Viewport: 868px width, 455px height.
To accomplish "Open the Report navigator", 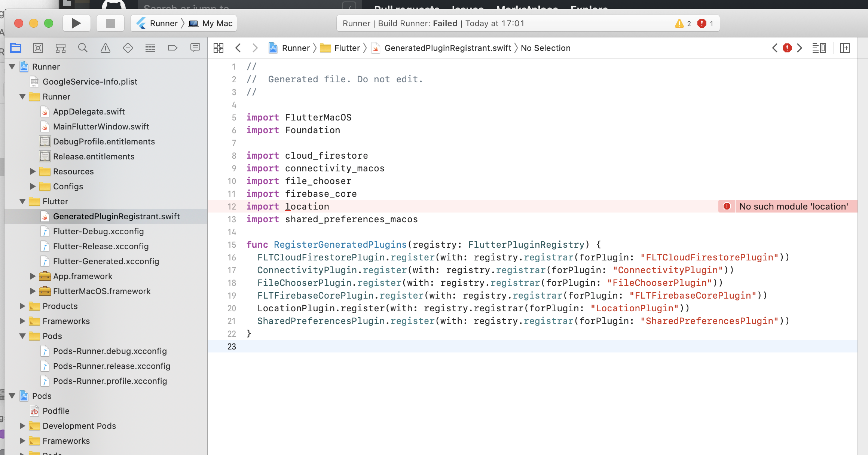I will [195, 48].
